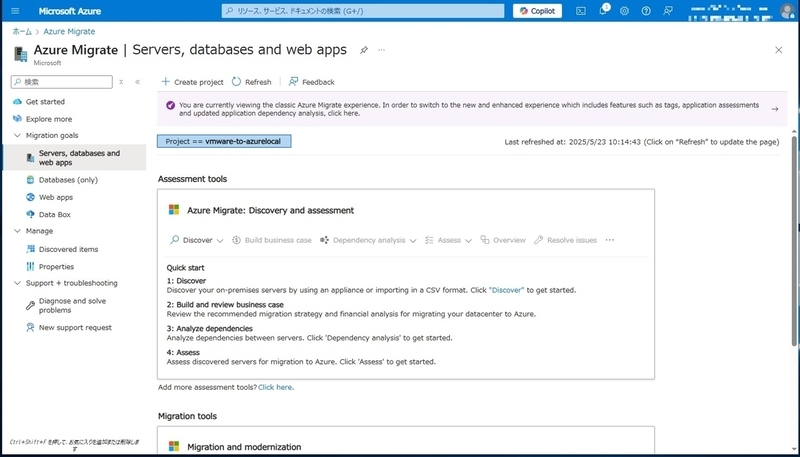Click "Last refreshed at" timestamp text
800x457 pixels.
[642, 142]
